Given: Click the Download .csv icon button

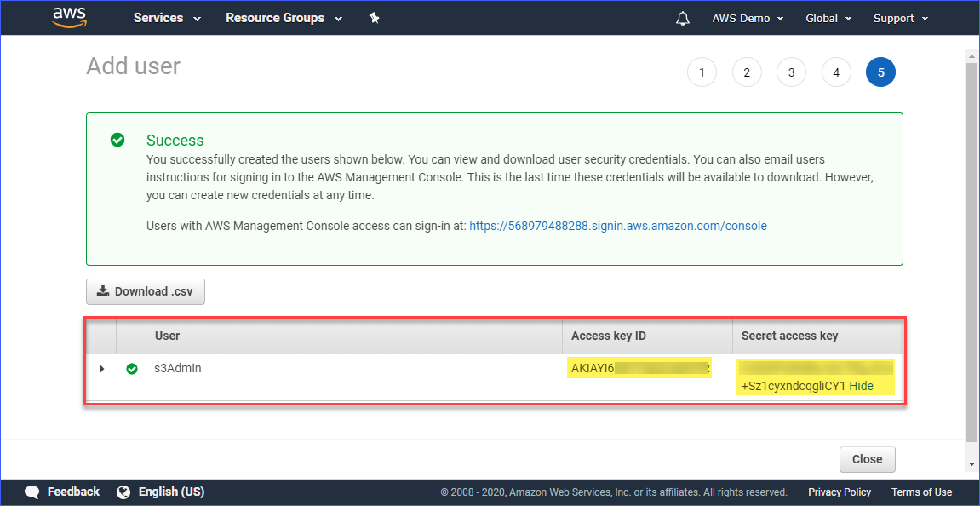Looking at the screenshot, I should click(102, 291).
